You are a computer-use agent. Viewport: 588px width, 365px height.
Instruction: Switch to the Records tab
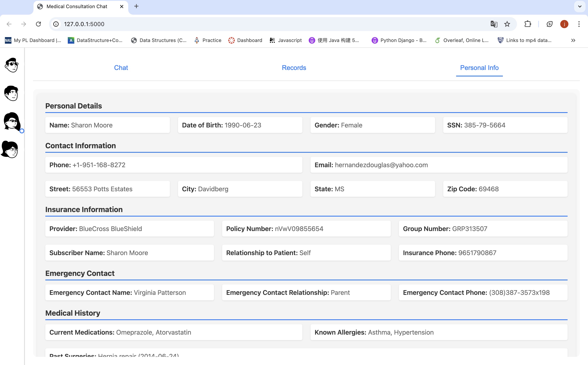pos(294,68)
